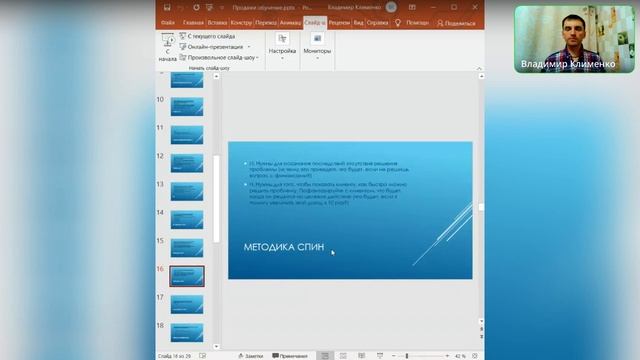
Task: Click the Помощник search field text
Action: click(418, 23)
